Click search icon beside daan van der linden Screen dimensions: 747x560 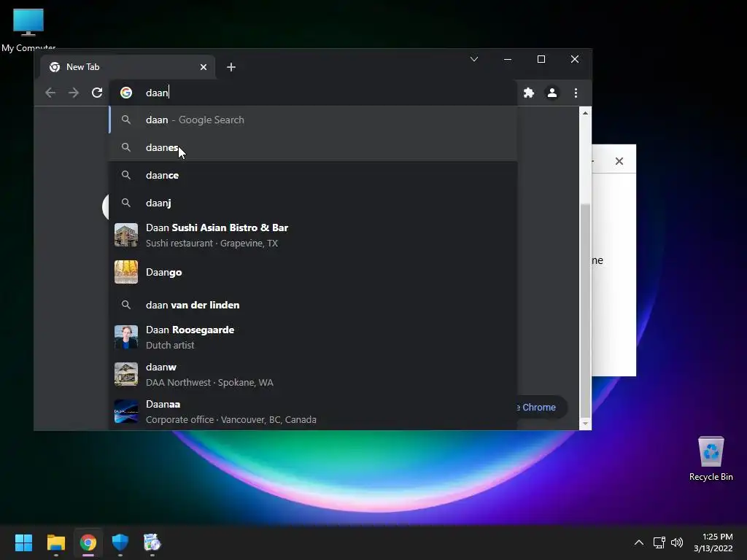point(126,305)
